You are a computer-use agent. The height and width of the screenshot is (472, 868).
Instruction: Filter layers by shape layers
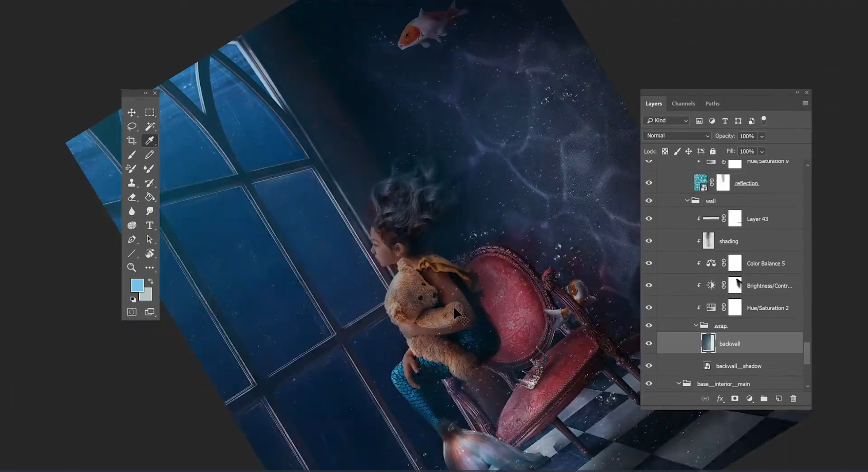coord(738,121)
